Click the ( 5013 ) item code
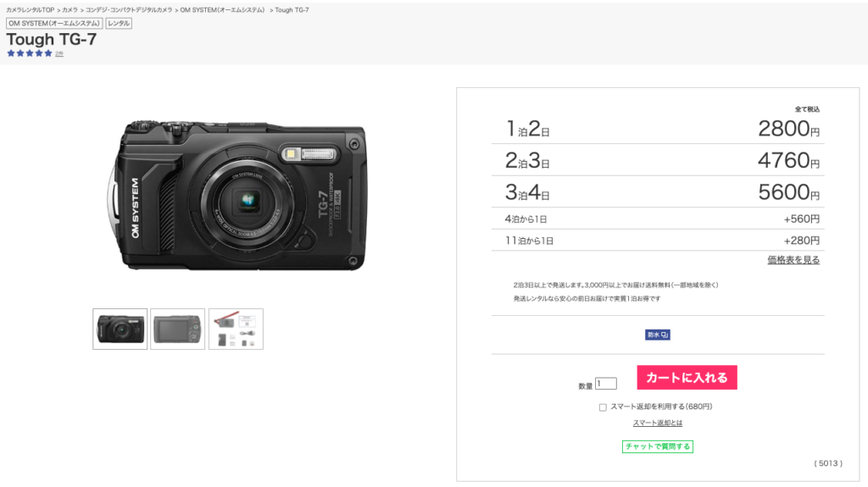 click(x=828, y=463)
